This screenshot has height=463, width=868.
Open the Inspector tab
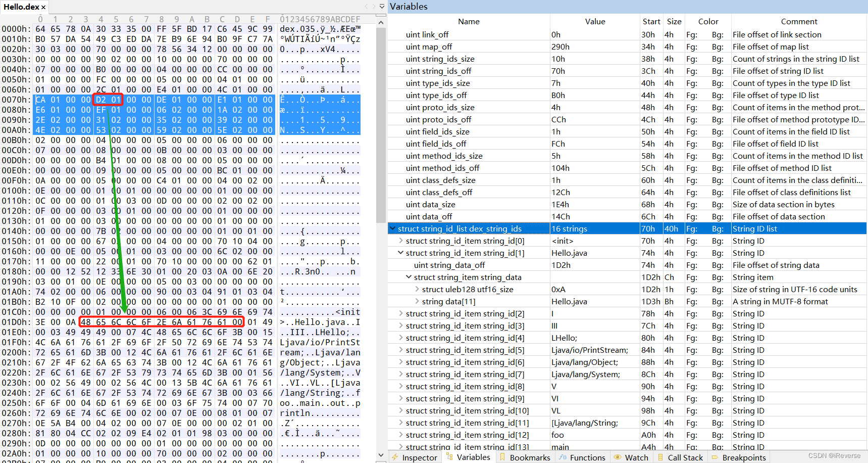(x=415, y=457)
